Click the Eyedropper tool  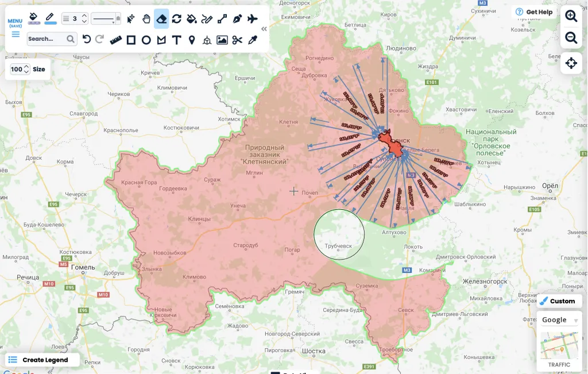253,39
